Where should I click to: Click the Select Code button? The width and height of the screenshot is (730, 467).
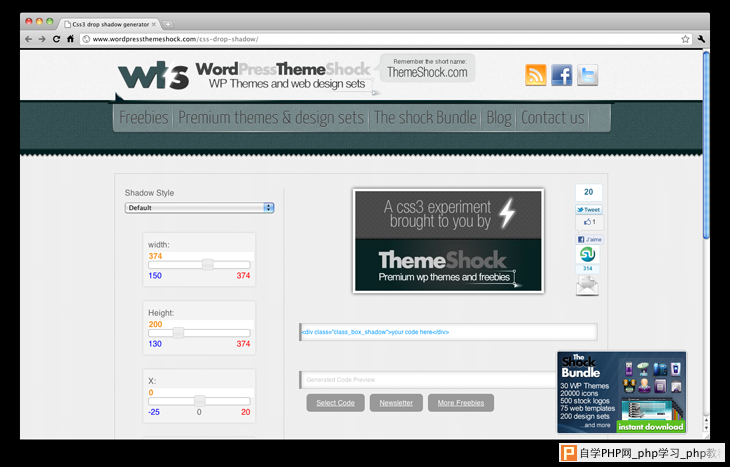[x=335, y=403]
